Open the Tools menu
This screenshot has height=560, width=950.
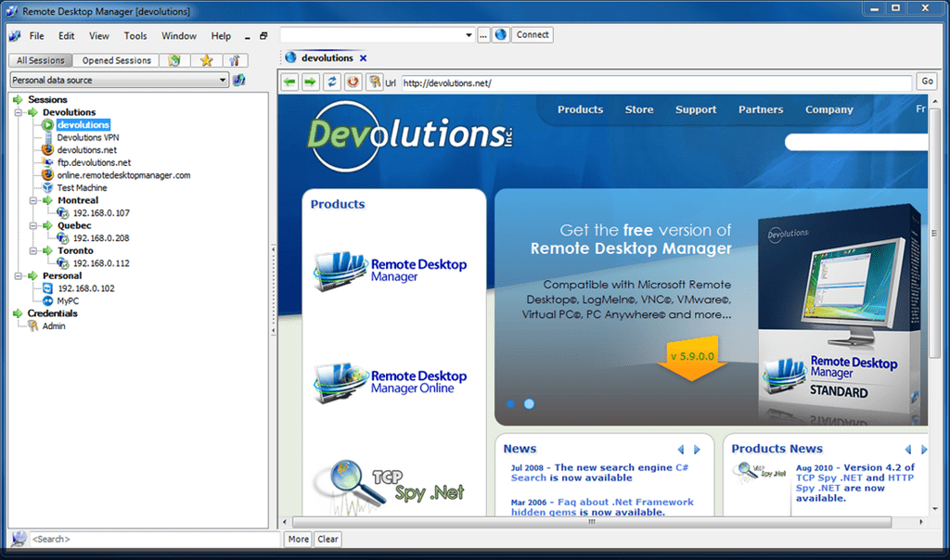point(135,35)
